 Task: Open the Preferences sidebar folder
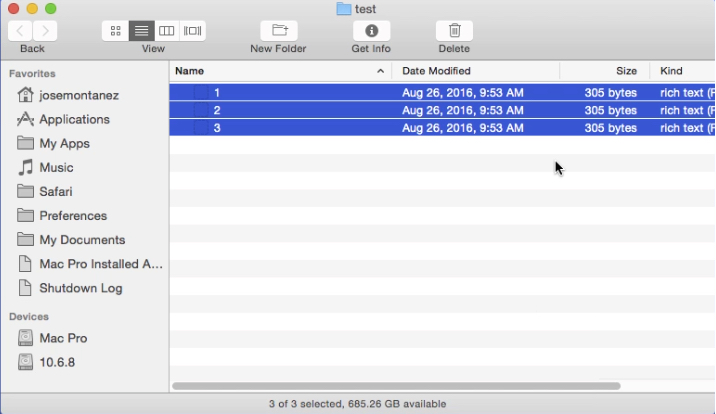(62, 215)
